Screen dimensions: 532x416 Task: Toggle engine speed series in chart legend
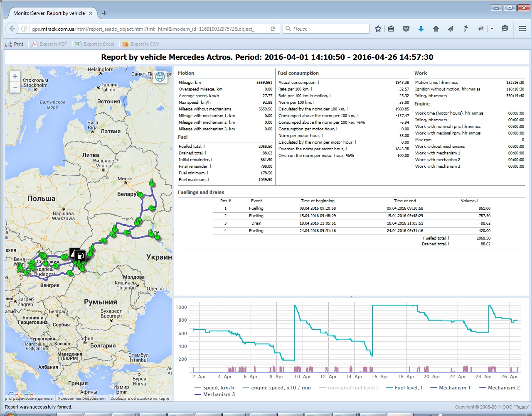[x=276, y=388]
